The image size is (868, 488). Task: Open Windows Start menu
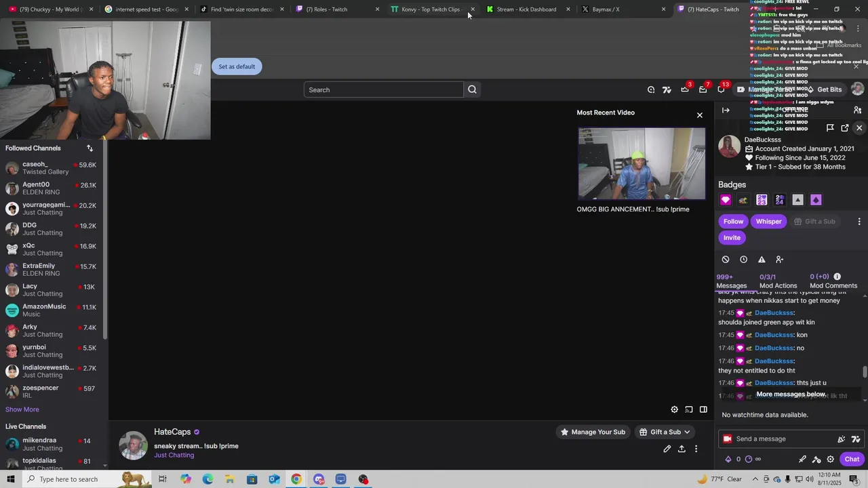11,479
